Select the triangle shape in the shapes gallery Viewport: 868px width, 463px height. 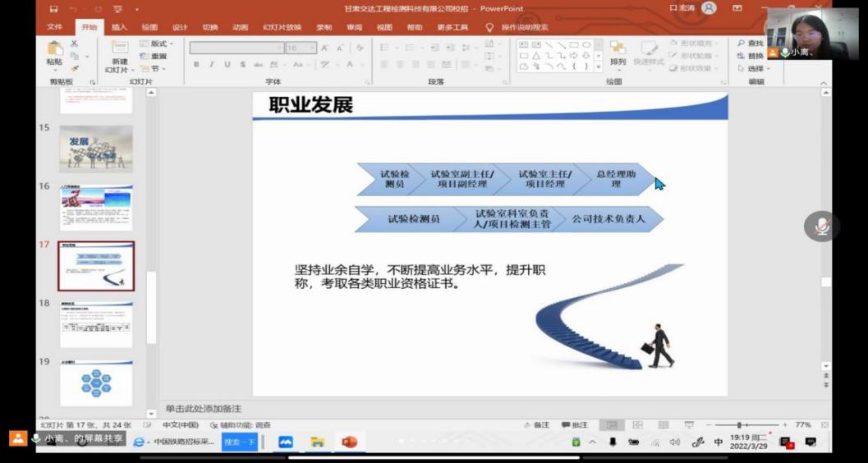coord(536,55)
